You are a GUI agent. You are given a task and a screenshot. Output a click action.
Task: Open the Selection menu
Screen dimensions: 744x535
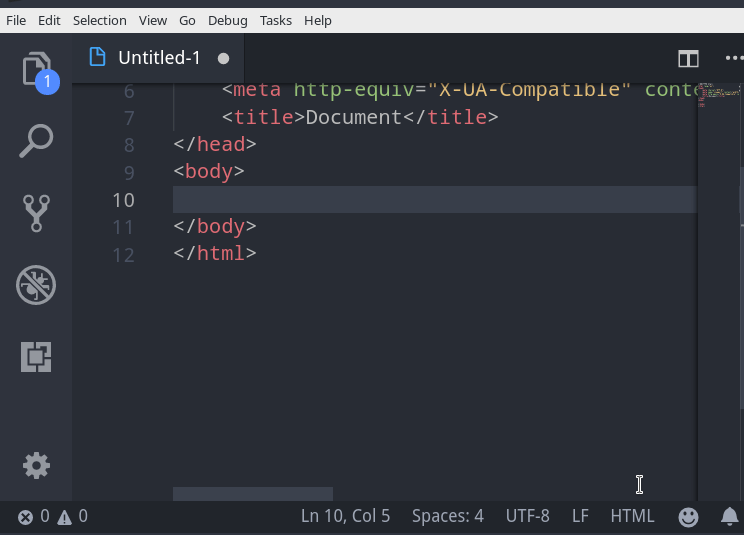pyautogui.click(x=100, y=21)
